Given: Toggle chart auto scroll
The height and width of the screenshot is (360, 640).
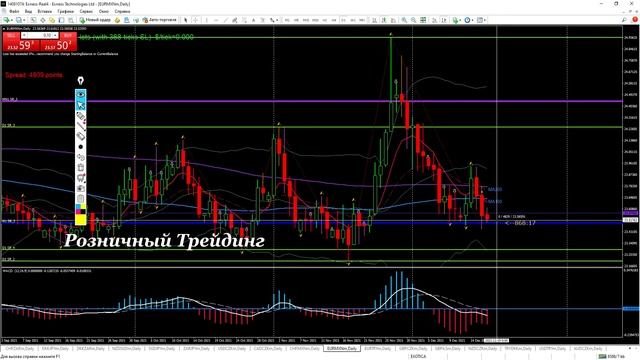Looking at the screenshot, I should (434, 20).
